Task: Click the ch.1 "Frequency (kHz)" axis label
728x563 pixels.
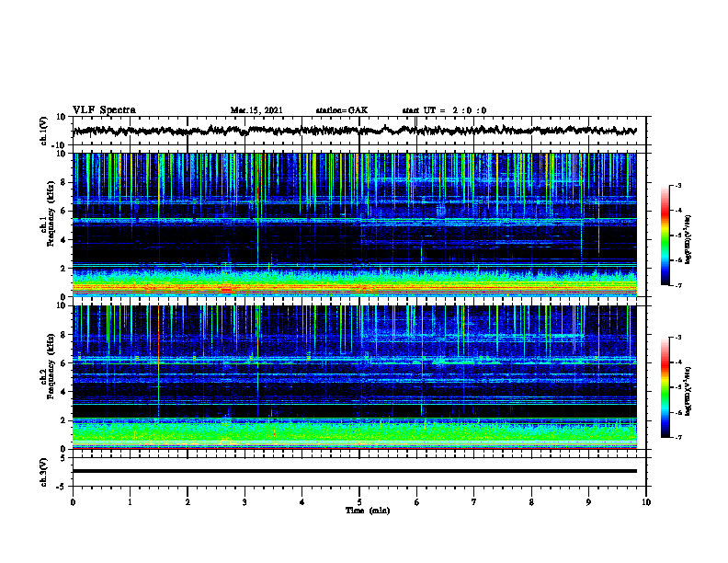Action: coord(51,214)
